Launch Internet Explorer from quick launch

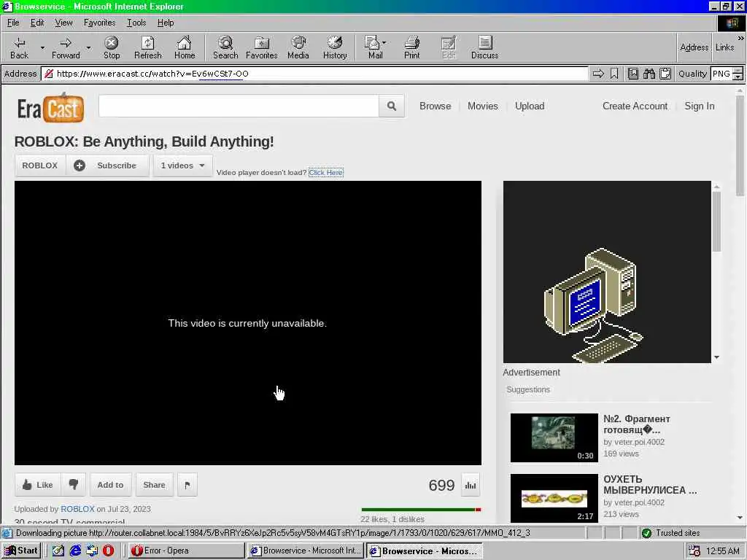click(75, 551)
